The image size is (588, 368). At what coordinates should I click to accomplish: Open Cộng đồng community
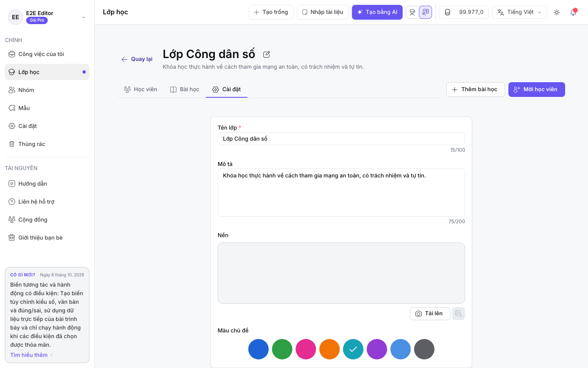tap(47, 220)
